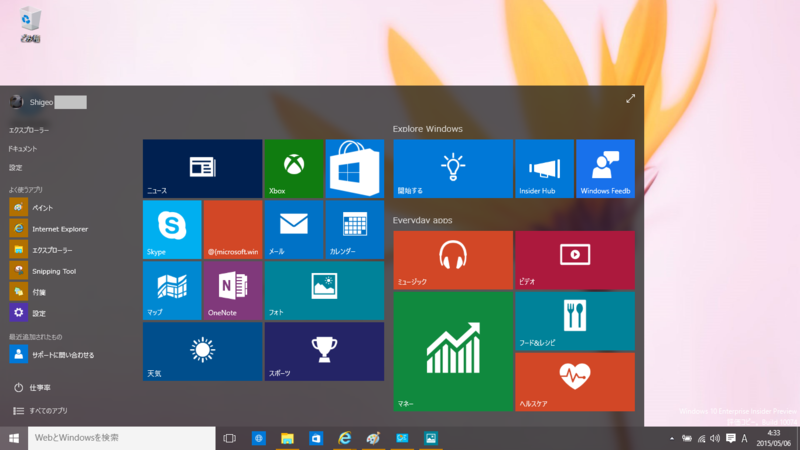Show All apps (すべてのアプリ)

pos(40,411)
